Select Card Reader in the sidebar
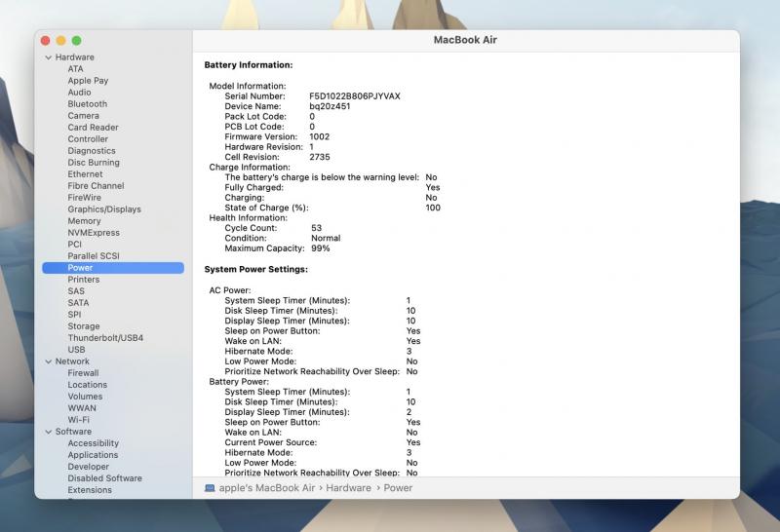Image resolution: width=780 pixels, height=532 pixels. click(x=93, y=128)
